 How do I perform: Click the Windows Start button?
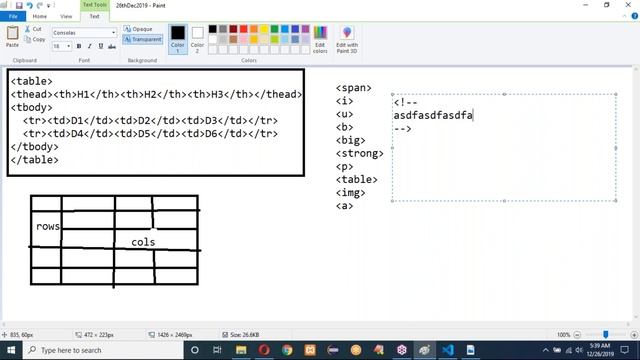(x=11, y=350)
